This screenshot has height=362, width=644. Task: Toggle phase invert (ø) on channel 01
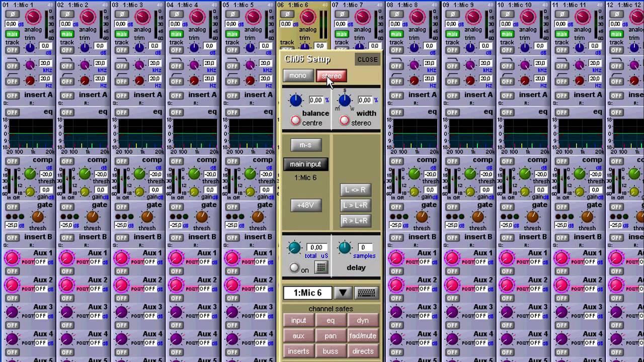click(12, 15)
